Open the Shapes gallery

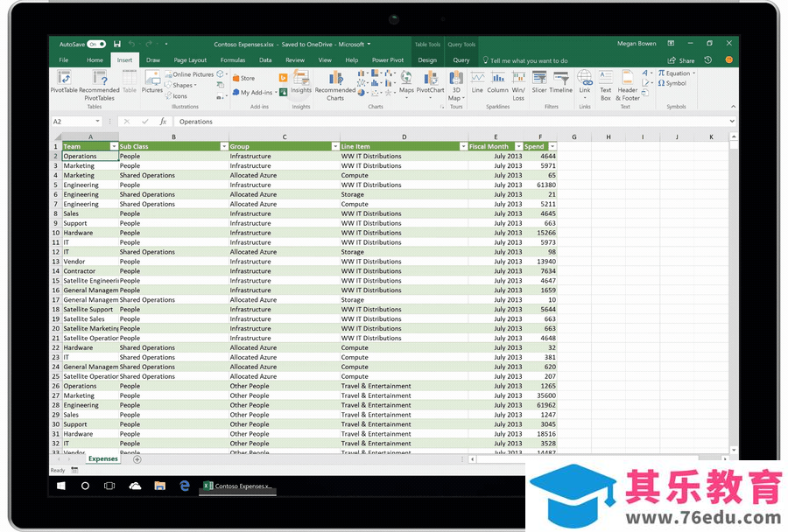click(181, 86)
